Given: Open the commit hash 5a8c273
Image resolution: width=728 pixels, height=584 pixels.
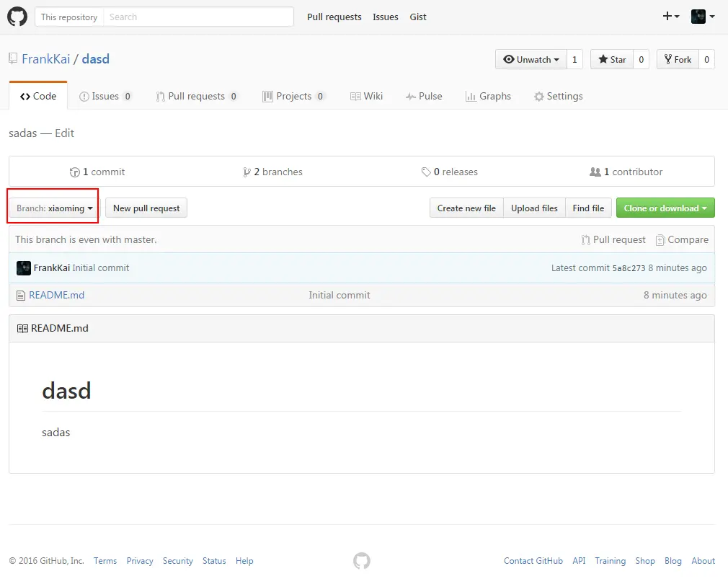Looking at the screenshot, I should coord(629,268).
